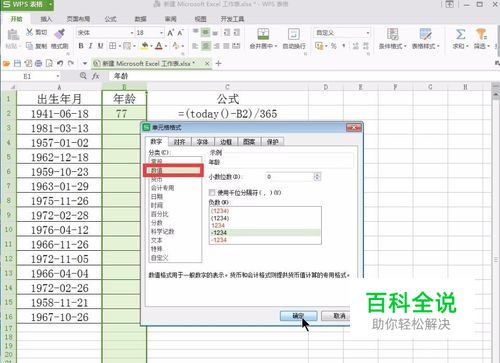
Task: Click the Paste icon in the ribbon
Action: [x=13, y=35]
